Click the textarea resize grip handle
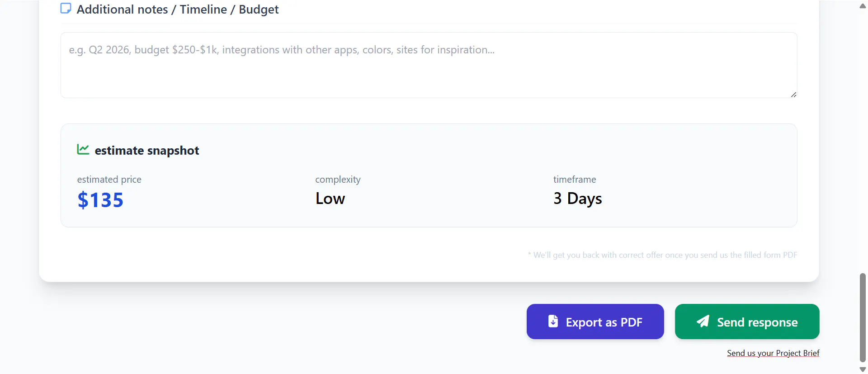 point(793,95)
